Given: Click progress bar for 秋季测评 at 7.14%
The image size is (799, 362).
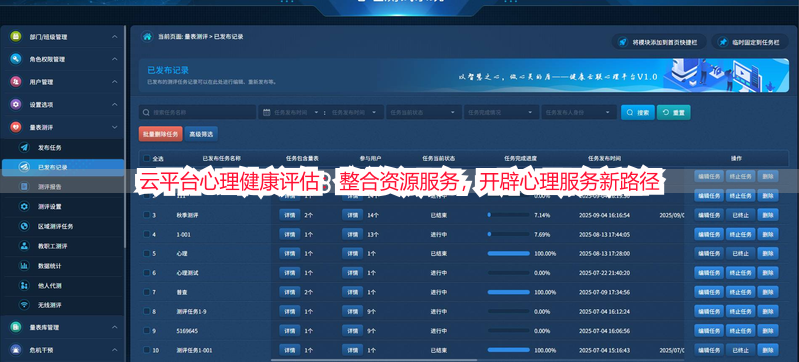Looking at the screenshot, I should click(509, 215).
